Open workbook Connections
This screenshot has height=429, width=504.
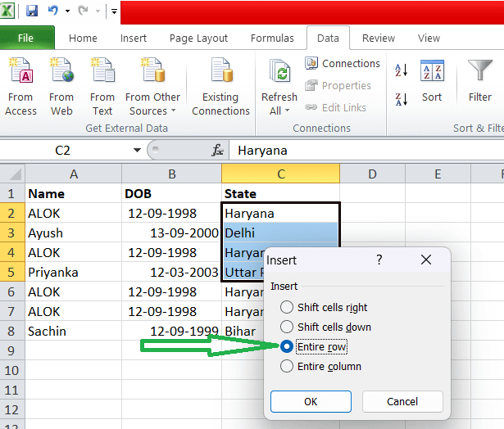pyautogui.click(x=343, y=63)
